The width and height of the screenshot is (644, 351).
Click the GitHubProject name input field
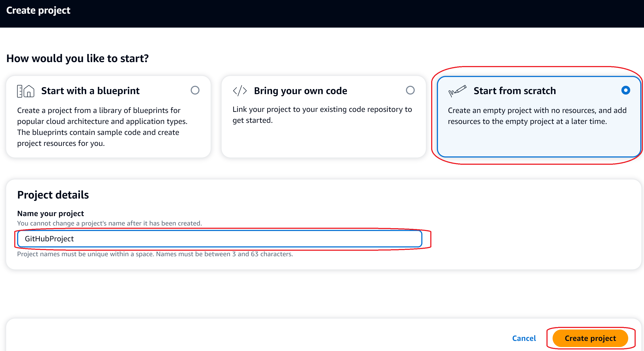point(219,239)
